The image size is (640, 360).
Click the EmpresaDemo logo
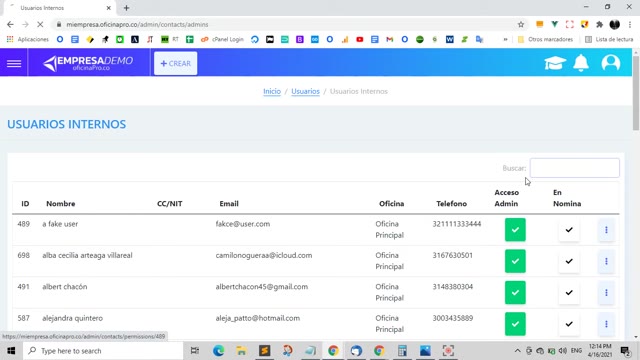point(88,63)
